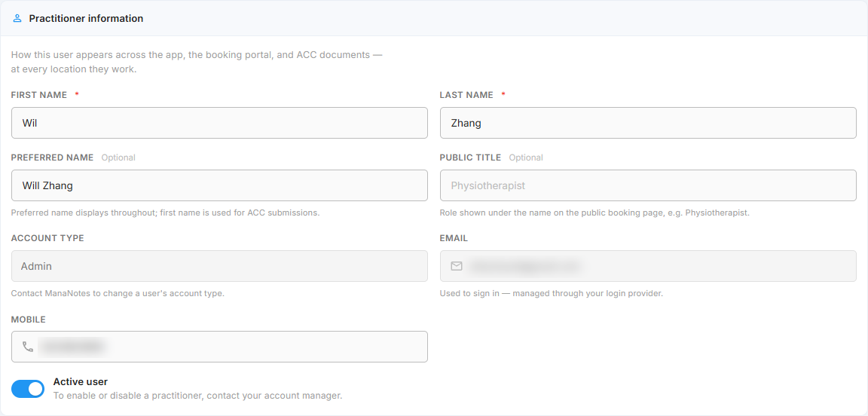Edit the Preferred Name field Will Zhang
This screenshot has height=416, width=868.
tap(219, 185)
